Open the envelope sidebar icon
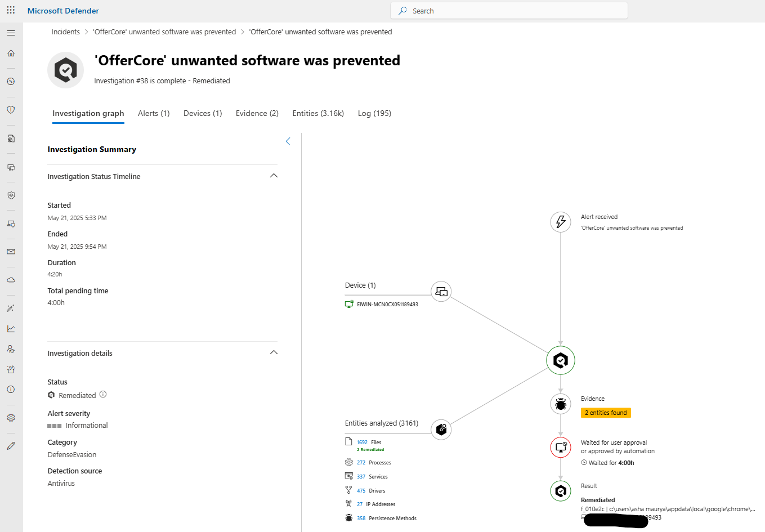This screenshot has width=765, height=532. tap(11, 252)
